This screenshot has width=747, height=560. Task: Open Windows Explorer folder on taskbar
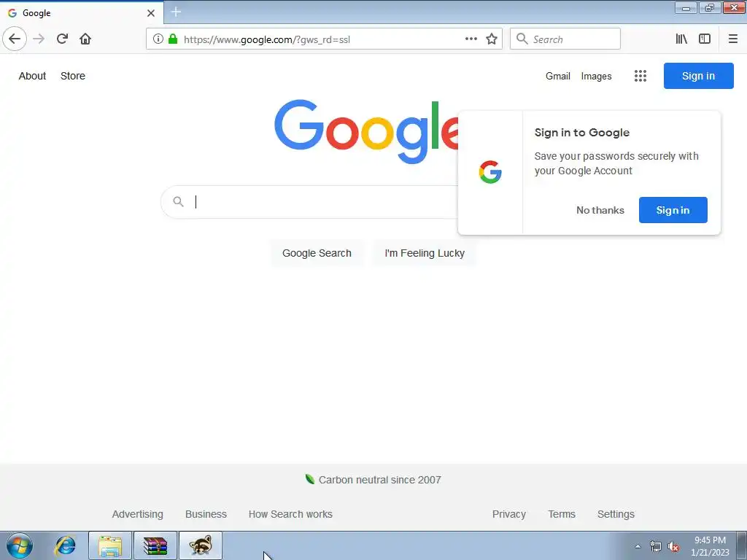click(x=110, y=545)
